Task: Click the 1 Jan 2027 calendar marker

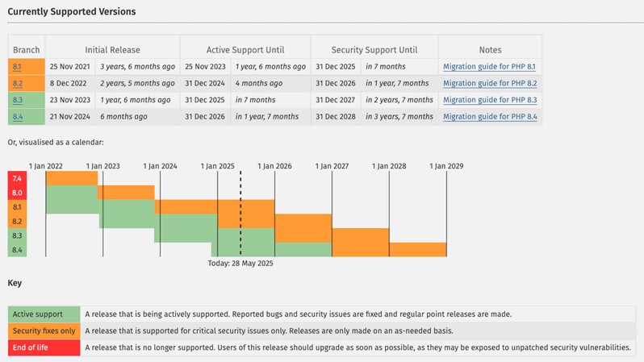Action: click(x=332, y=166)
